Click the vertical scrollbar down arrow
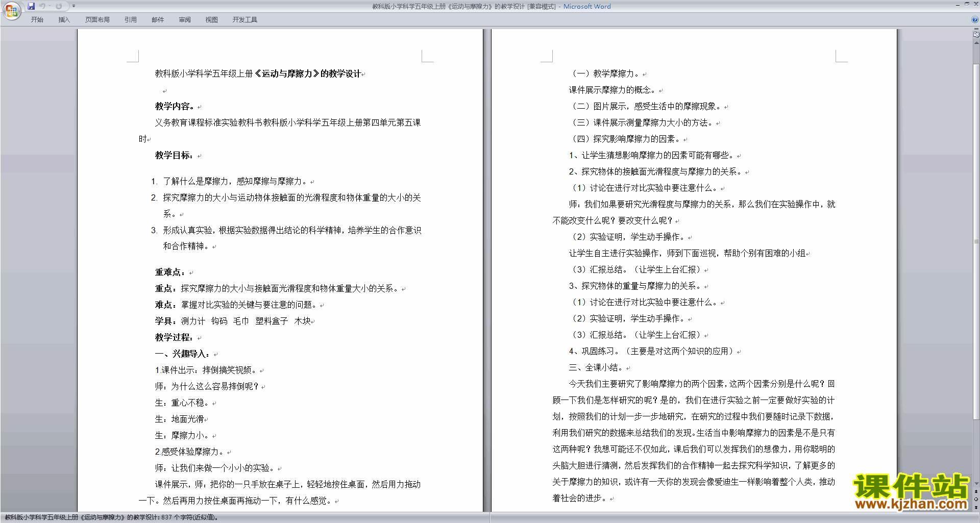 pos(976,484)
